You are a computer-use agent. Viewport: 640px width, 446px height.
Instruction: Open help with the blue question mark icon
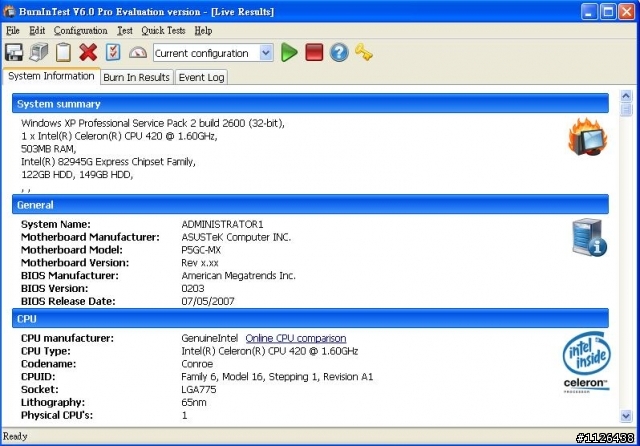tap(339, 53)
